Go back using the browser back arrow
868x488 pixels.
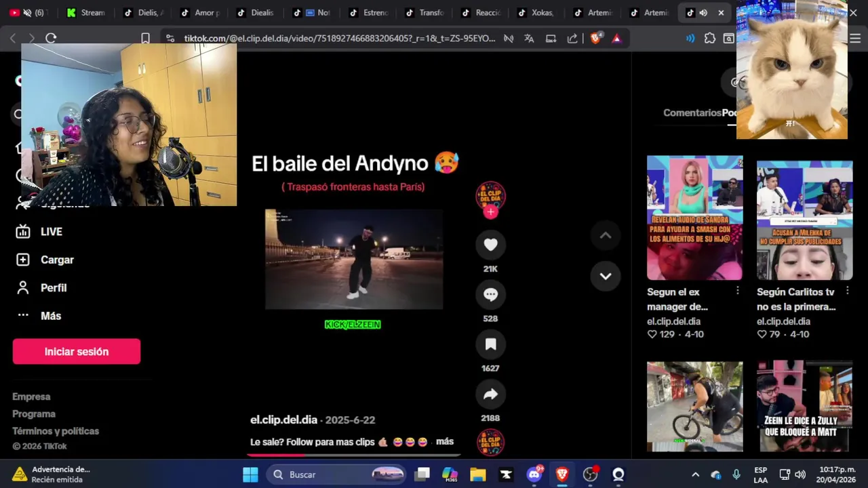(x=13, y=39)
